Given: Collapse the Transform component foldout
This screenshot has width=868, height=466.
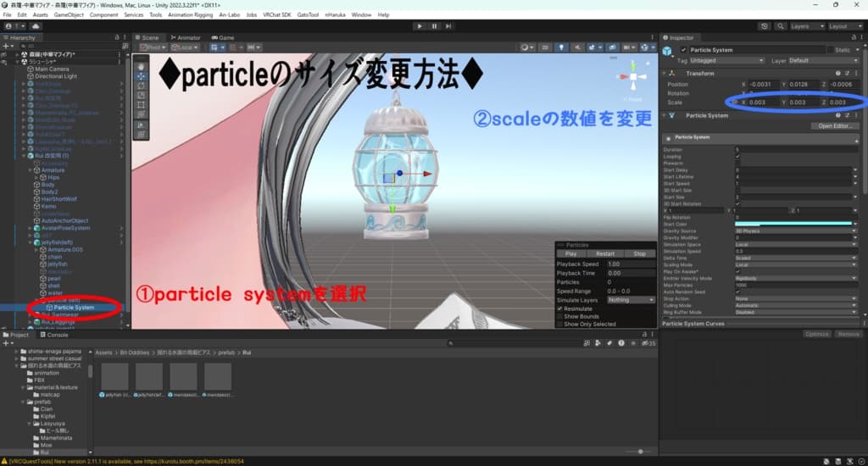Looking at the screenshot, I should click(x=665, y=73).
